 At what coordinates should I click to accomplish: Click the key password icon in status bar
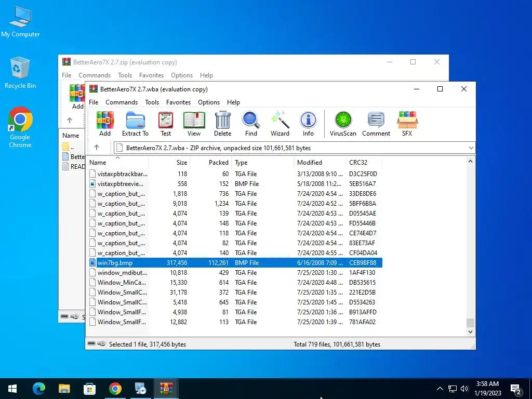pyautogui.click(x=101, y=344)
